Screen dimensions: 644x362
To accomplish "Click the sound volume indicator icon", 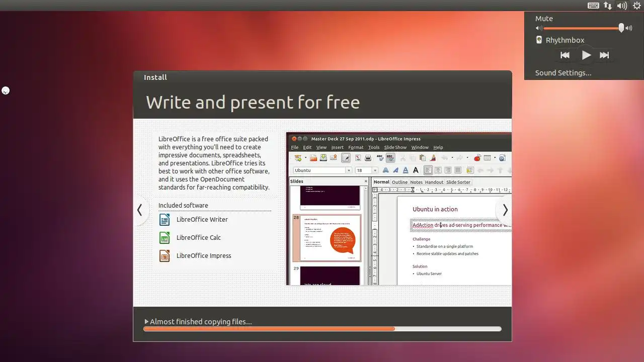I will tap(622, 6).
